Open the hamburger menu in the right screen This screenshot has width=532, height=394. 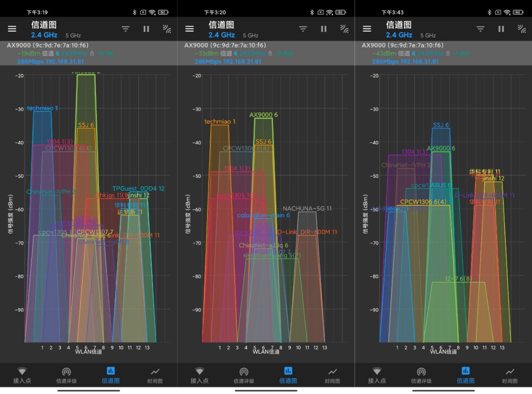coord(366,29)
